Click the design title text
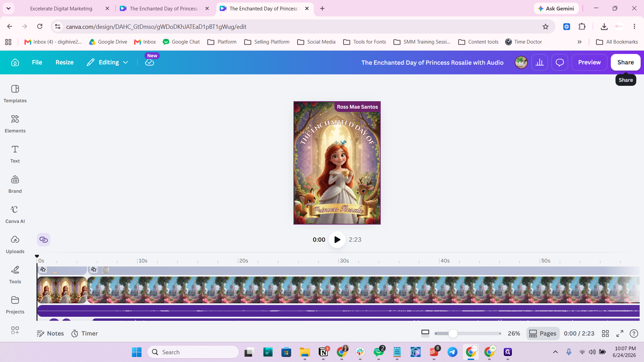This screenshot has width=644, height=362. [432, 62]
